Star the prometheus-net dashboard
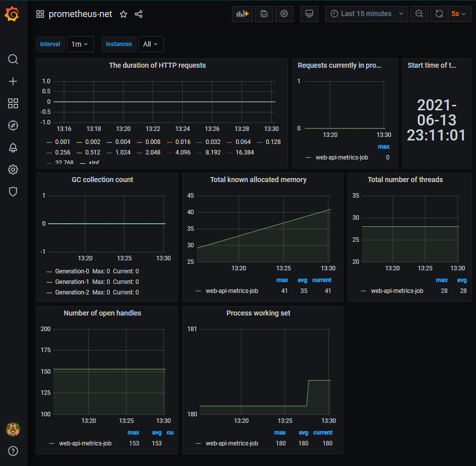Screen dimensions: 476x466 [123, 14]
